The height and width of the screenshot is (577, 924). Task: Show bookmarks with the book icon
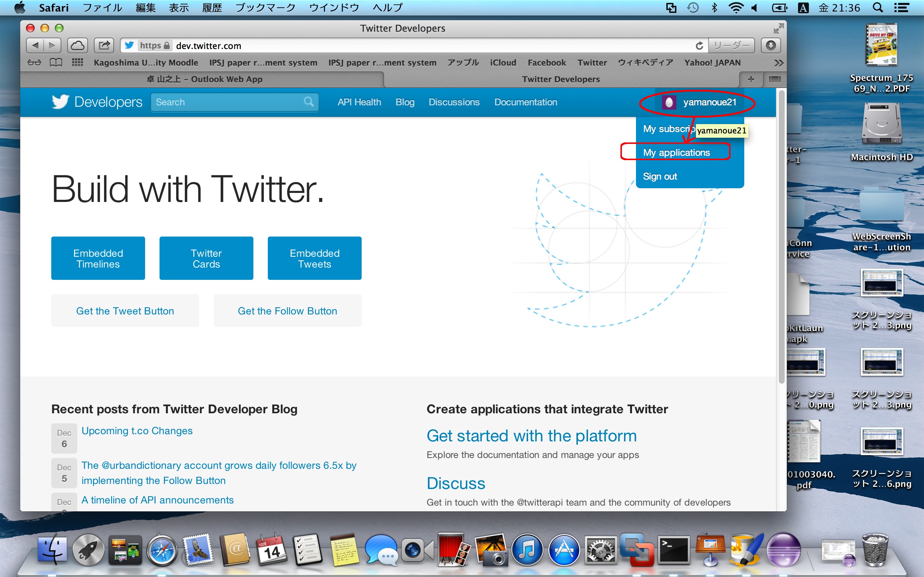(56, 63)
